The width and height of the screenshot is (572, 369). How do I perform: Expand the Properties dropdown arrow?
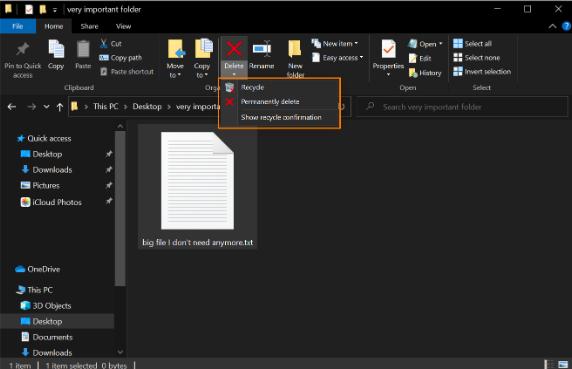pos(389,74)
